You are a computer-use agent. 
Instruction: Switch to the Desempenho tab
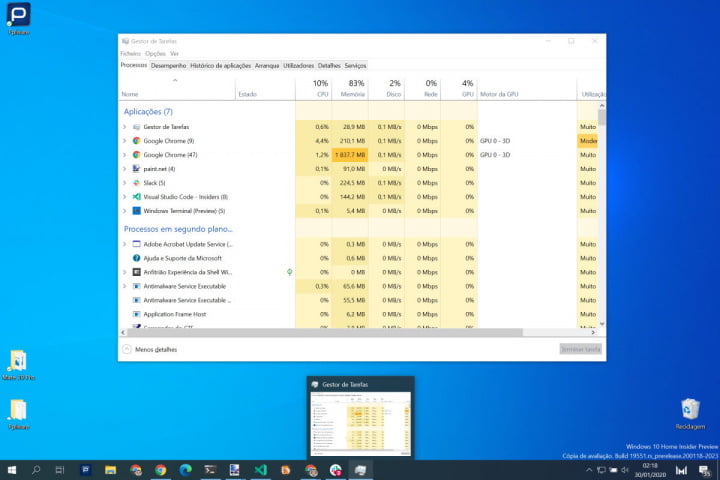click(x=169, y=66)
